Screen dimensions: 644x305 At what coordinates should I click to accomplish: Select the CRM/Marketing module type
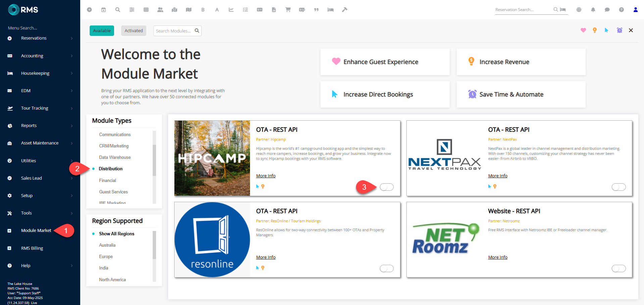[x=114, y=146]
